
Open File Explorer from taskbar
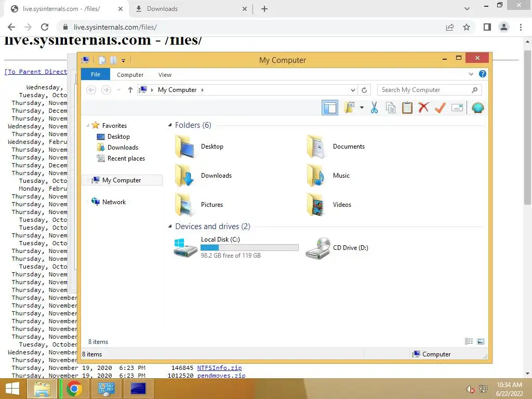pos(42,389)
